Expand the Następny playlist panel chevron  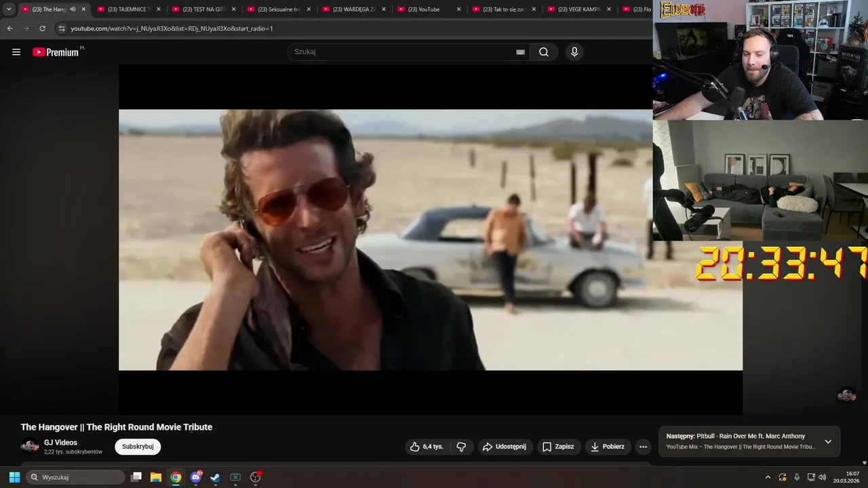point(828,441)
